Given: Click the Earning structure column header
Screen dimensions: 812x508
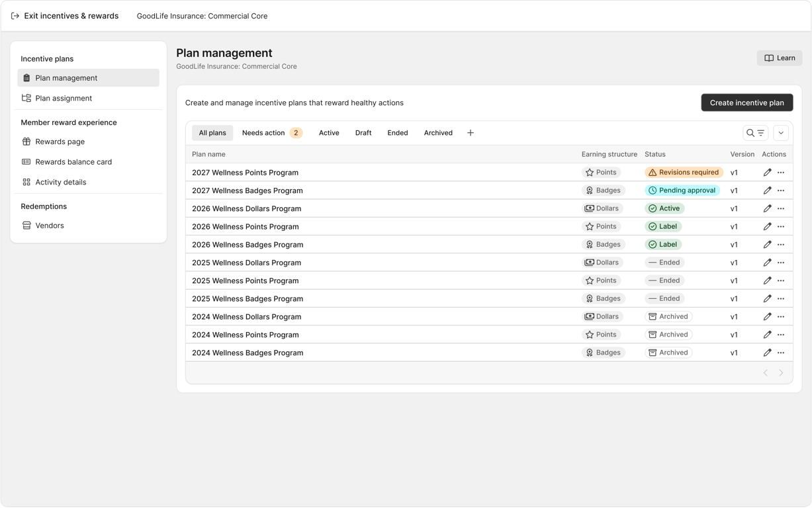Looking at the screenshot, I should tap(609, 154).
